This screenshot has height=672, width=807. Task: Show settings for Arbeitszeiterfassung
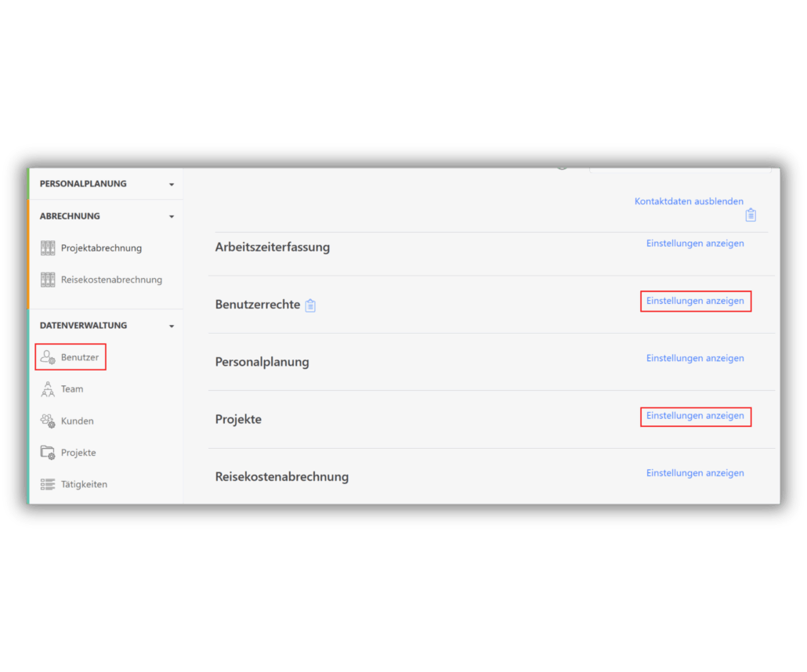pyautogui.click(x=695, y=244)
